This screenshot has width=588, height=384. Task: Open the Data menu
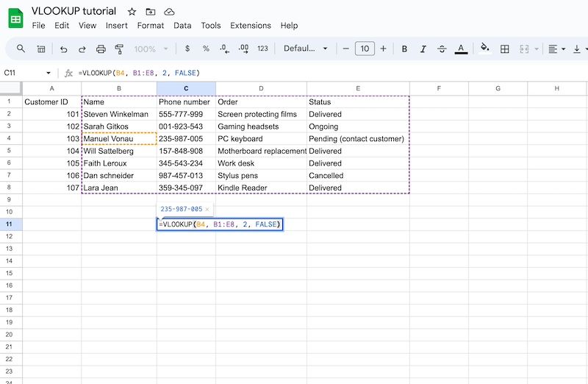point(182,26)
